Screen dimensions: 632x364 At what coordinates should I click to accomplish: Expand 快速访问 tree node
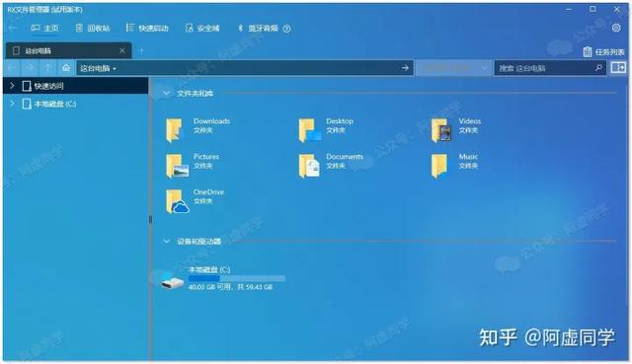pos(12,86)
